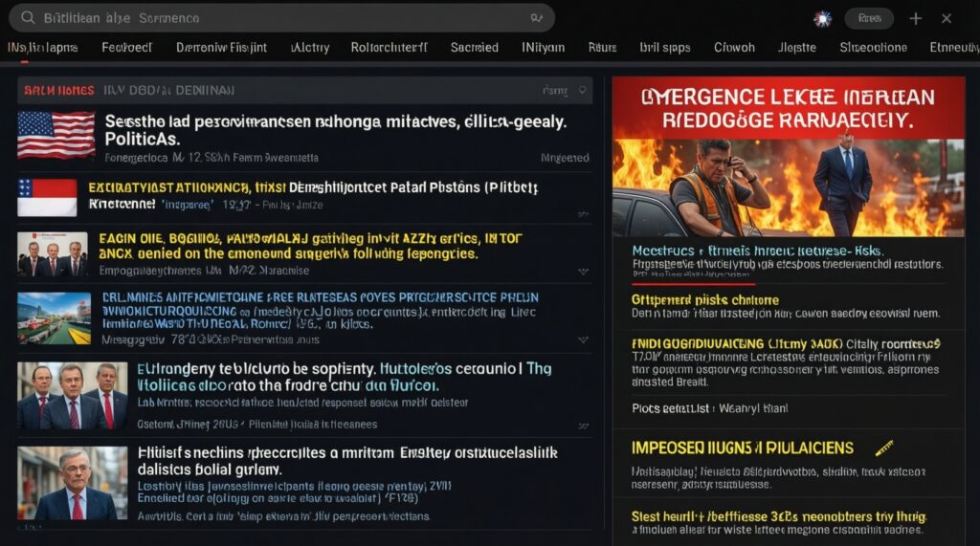Click the magnifier icon in search bar

coord(28,17)
